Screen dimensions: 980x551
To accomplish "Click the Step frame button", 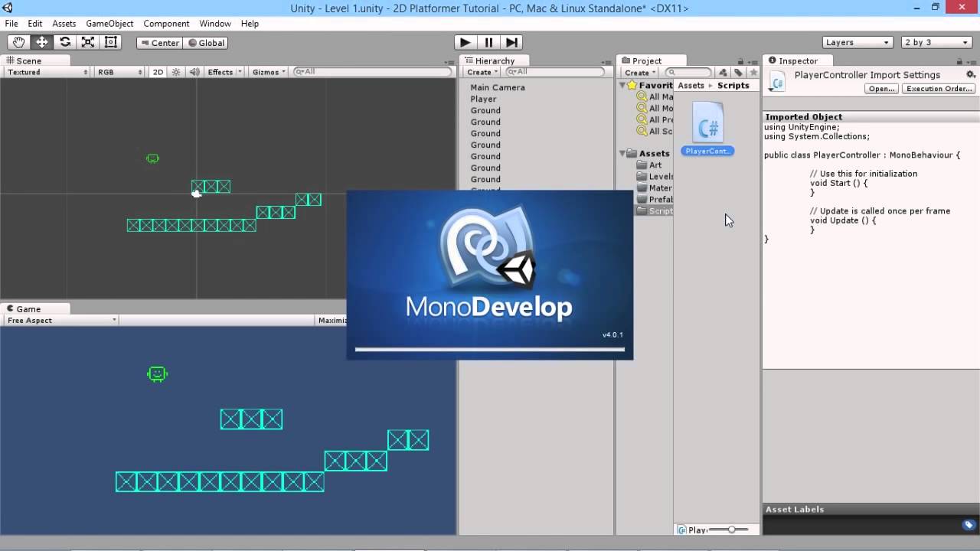I will tap(512, 43).
